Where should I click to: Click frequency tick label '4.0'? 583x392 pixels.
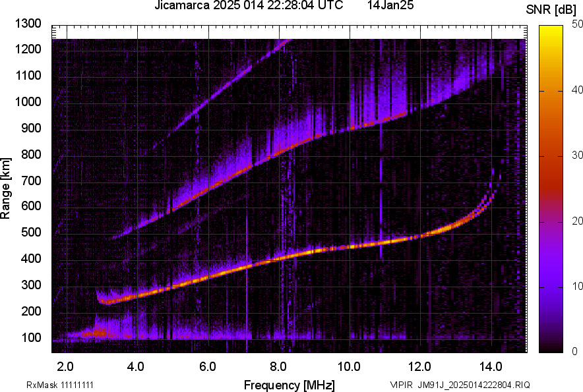(136, 367)
